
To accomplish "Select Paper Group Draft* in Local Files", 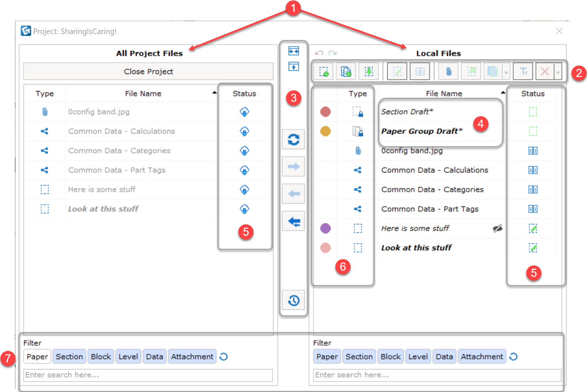I will 422,131.
